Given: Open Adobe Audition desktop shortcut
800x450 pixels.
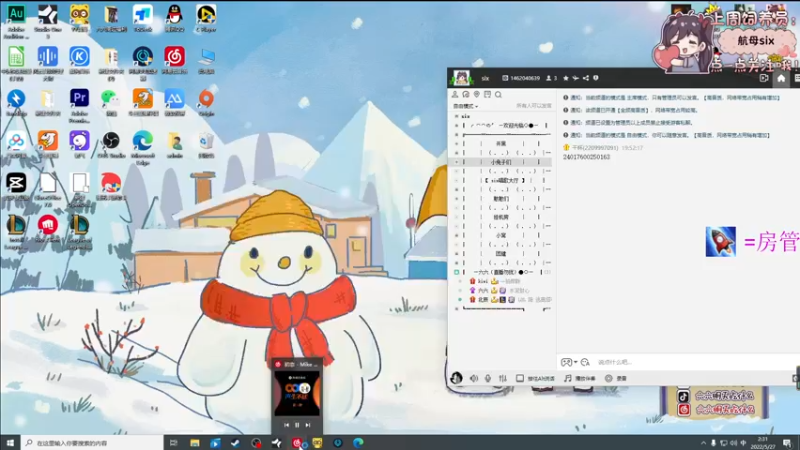Looking at the screenshot, I should 16,20.
